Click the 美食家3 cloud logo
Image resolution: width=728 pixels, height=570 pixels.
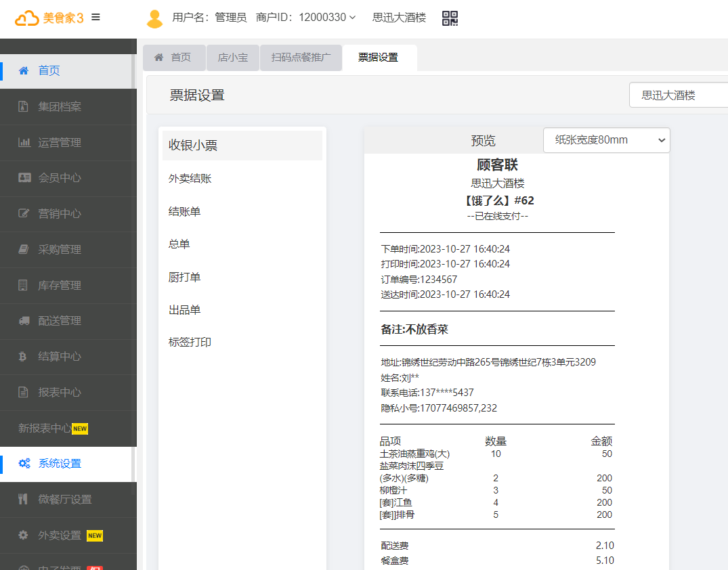point(49,18)
